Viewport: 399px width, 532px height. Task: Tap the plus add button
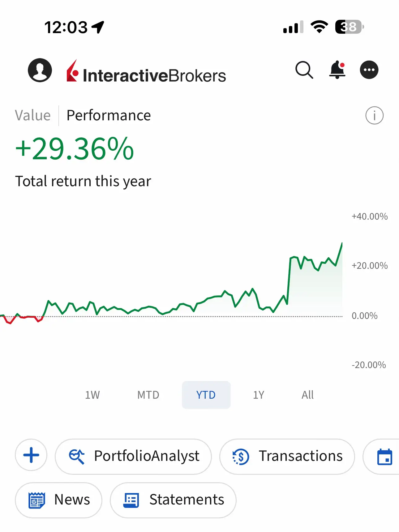[x=31, y=455]
